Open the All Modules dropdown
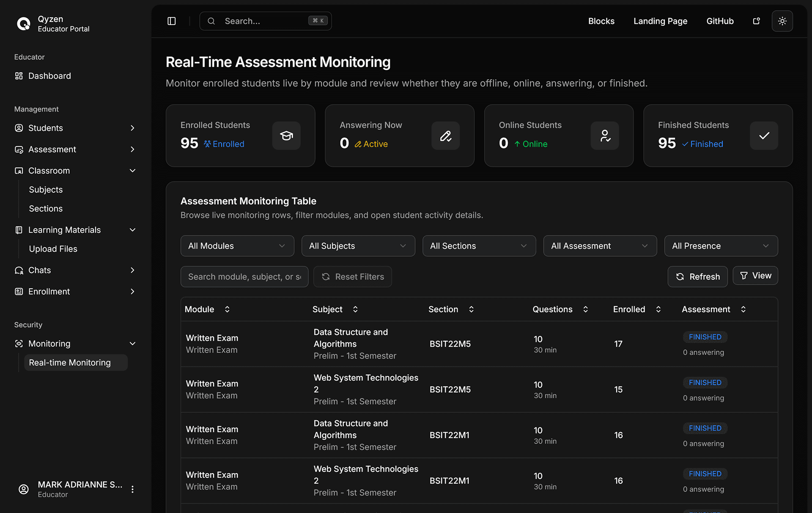The height and width of the screenshot is (513, 812). (x=237, y=246)
